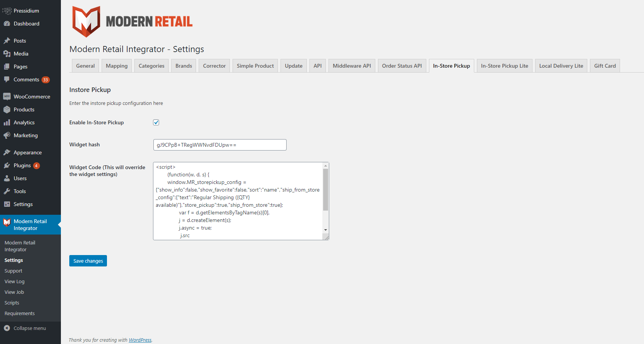The image size is (644, 344).
Task: Click the Widget Code scrollbar thumb
Action: [x=325, y=189]
